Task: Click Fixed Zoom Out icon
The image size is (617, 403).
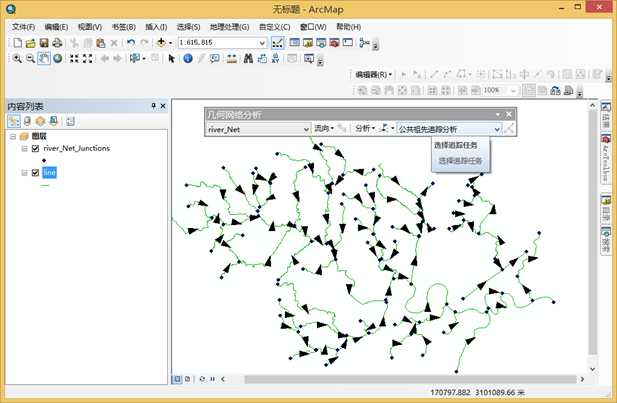Action: [87, 59]
